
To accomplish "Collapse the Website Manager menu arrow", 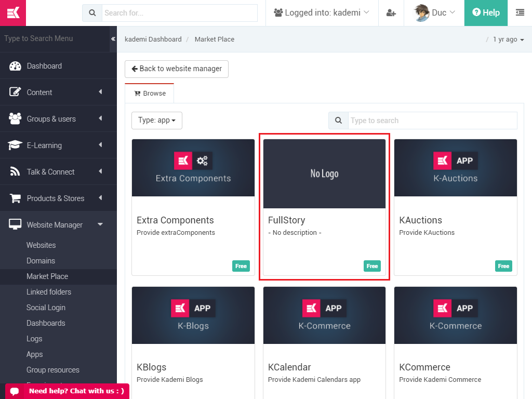I will 100,224.
